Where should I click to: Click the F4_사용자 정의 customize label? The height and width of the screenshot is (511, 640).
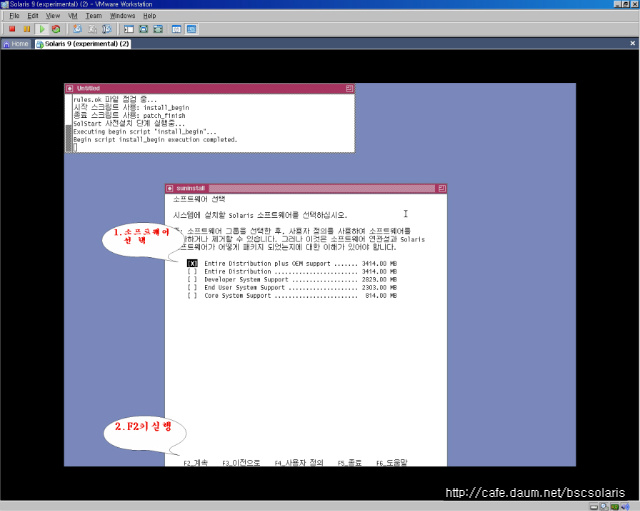299,463
